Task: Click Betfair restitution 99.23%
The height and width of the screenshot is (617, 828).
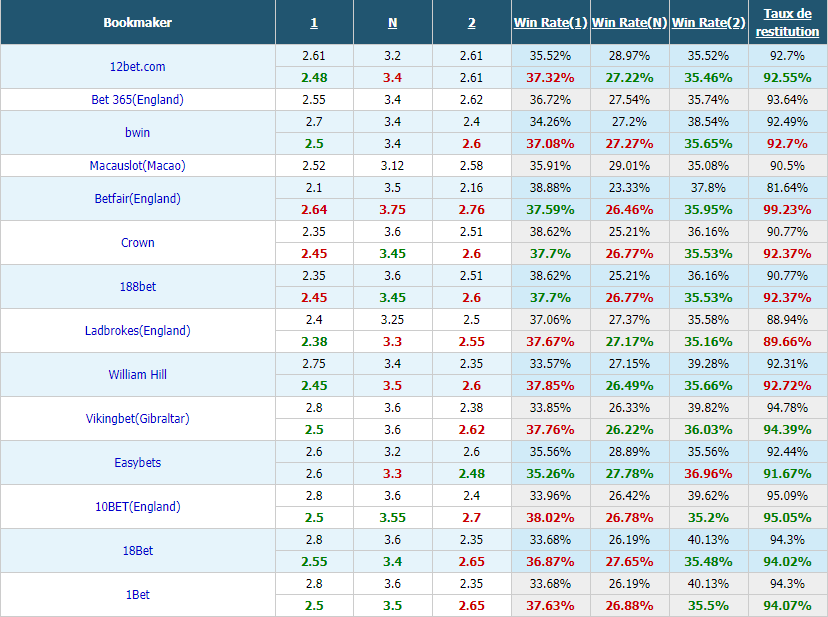Action: click(x=787, y=210)
